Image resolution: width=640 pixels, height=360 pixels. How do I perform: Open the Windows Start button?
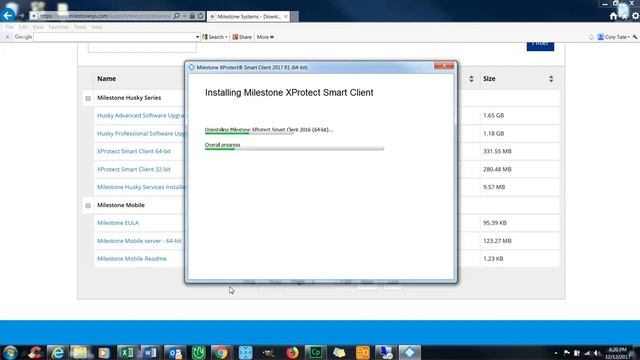(10, 353)
